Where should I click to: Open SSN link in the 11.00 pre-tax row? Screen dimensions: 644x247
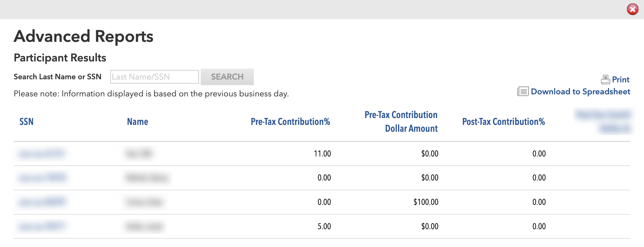point(42,154)
